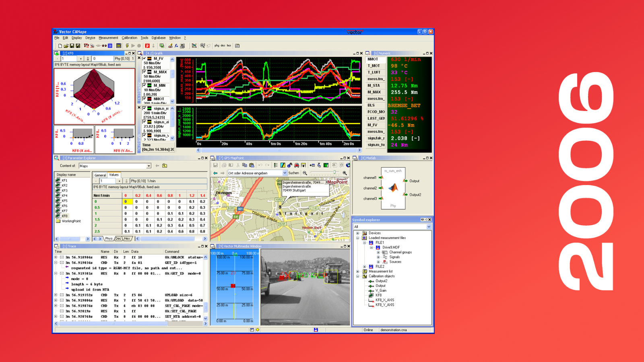Click the fx function editor icon
644x362 pixels.
[x=176, y=46]
